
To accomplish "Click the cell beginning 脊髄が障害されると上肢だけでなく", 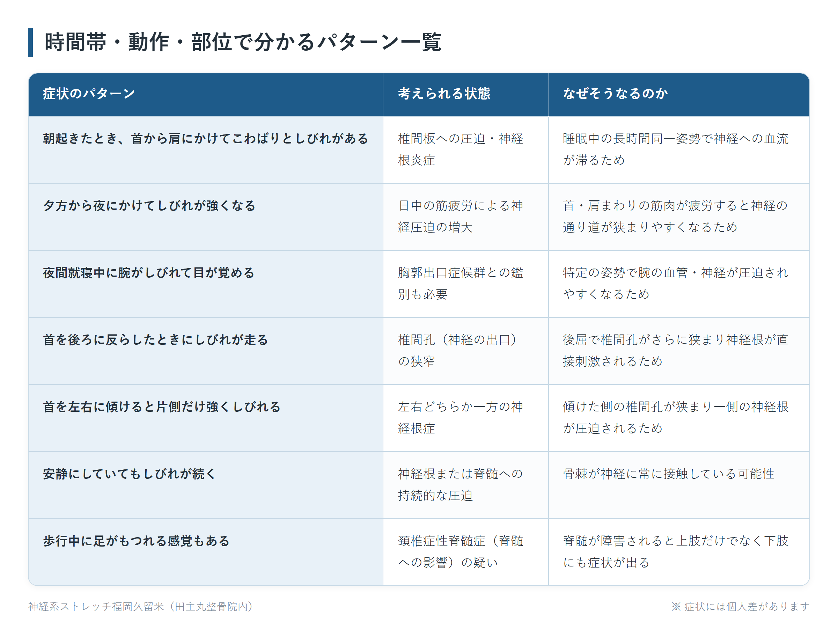I will (x=678, y=552).
